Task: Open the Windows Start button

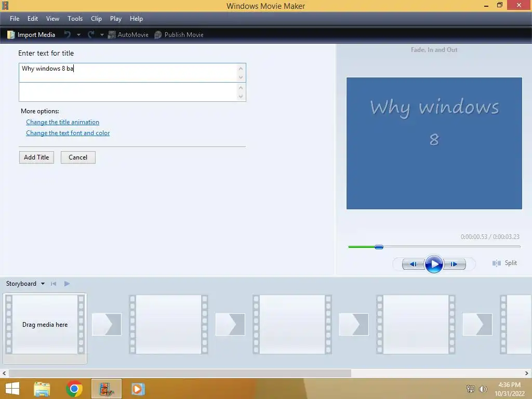Action: click(x=12, y=389)
